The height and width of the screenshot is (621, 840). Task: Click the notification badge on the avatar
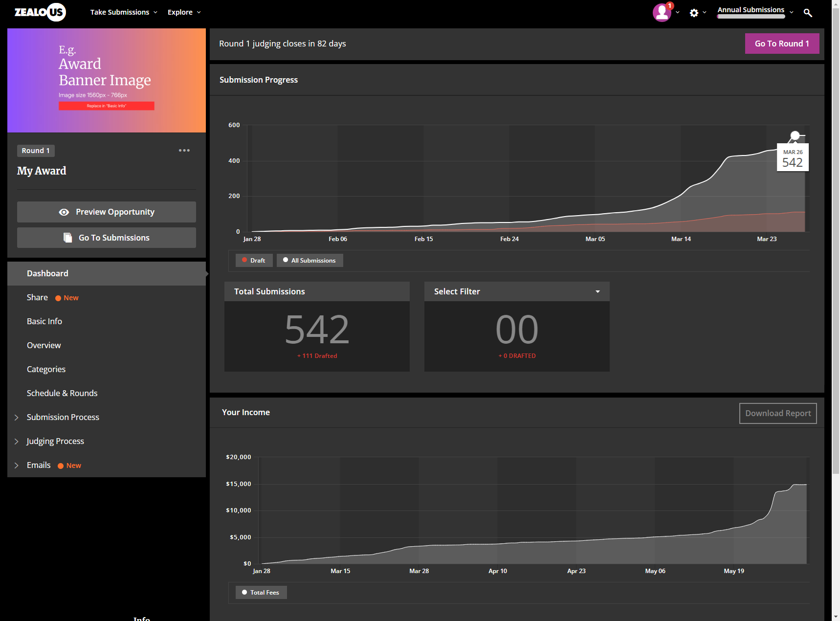coord(670,6)
